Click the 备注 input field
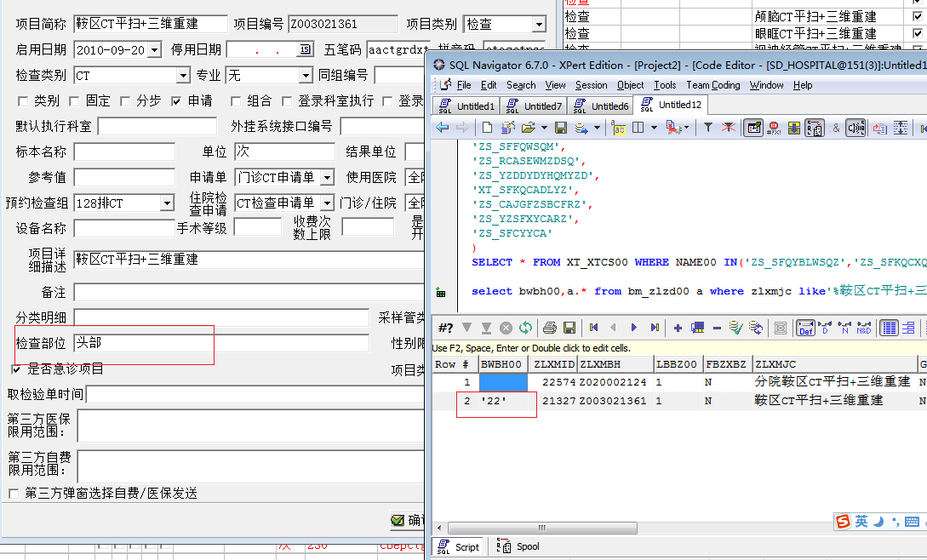This screenshot has height=560, width=927. point(249,292)
